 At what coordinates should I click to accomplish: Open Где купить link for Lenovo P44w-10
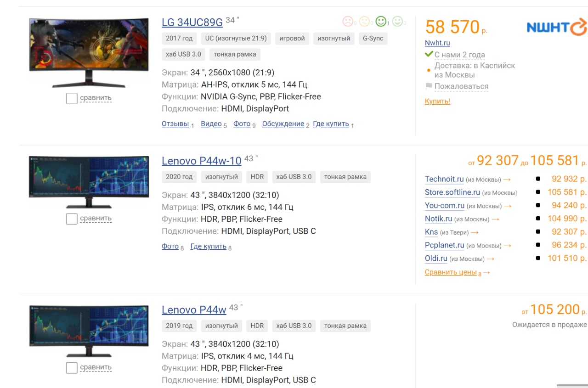[209, 247]
